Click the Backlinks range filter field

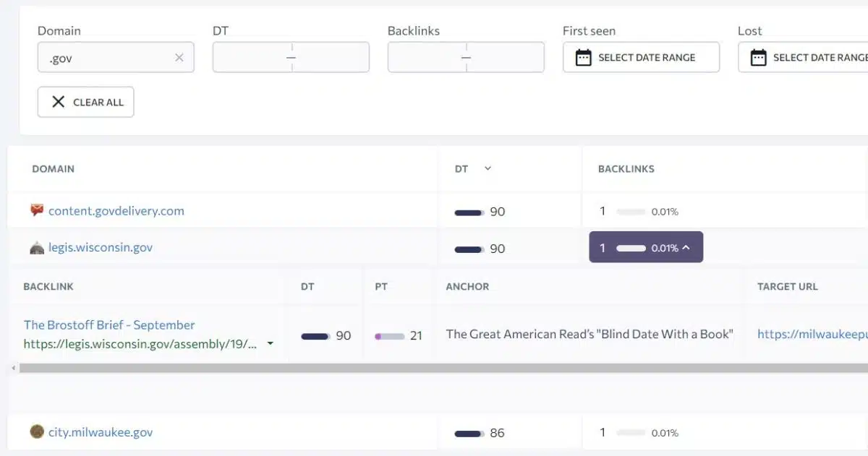466,58
